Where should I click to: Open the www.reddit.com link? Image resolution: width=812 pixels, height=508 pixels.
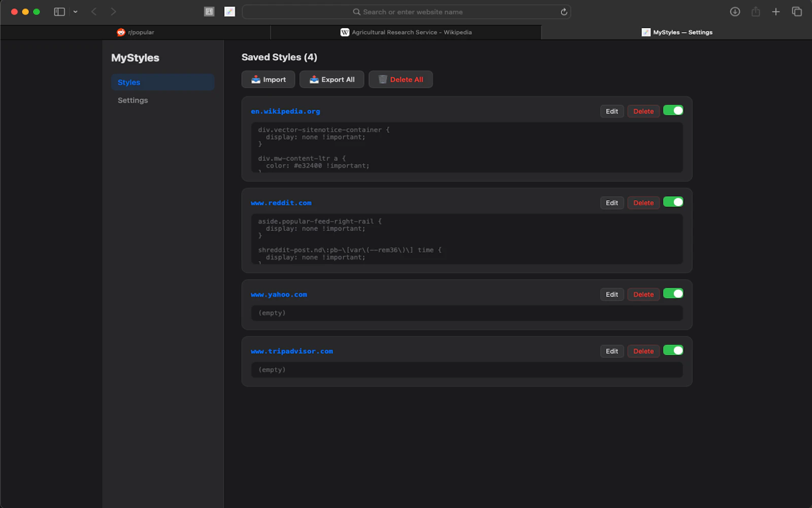281,203
